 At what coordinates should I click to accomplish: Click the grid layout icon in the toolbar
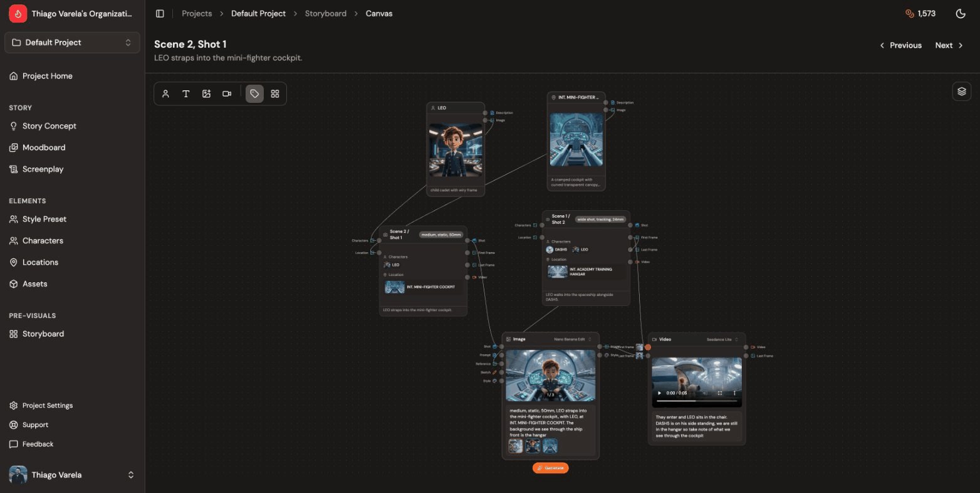(x=275, y=93)
